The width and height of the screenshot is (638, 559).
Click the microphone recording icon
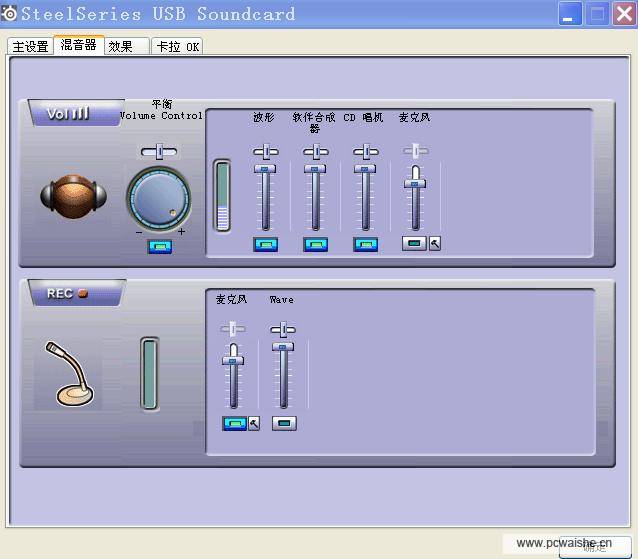click(66, 373)
